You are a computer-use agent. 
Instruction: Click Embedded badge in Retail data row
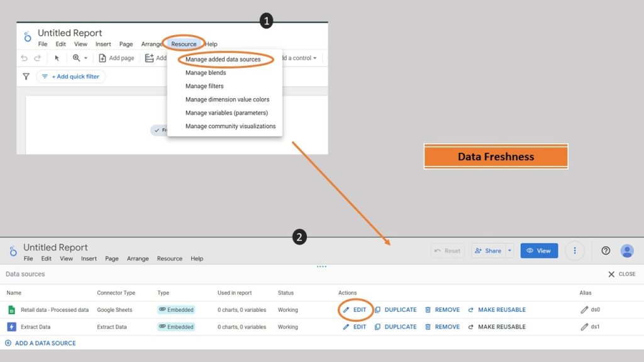[x=176, y=310]
